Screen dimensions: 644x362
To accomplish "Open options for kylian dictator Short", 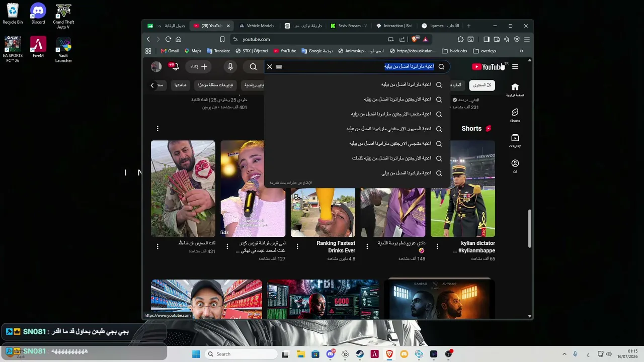I will click(437, 246).
